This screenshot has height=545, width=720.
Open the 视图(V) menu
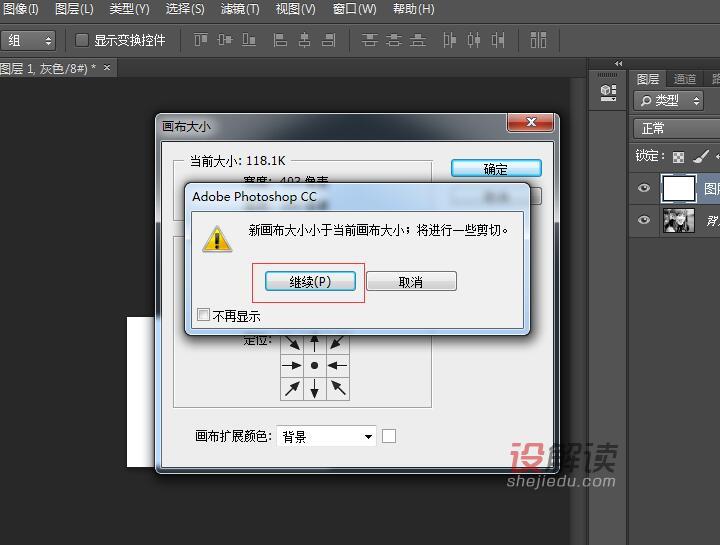[x=295, y=9]
